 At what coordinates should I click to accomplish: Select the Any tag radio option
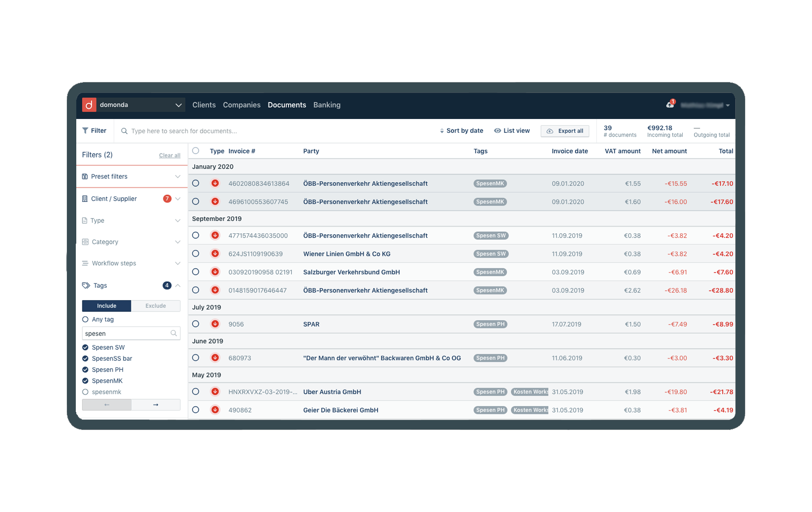(85, 320)
